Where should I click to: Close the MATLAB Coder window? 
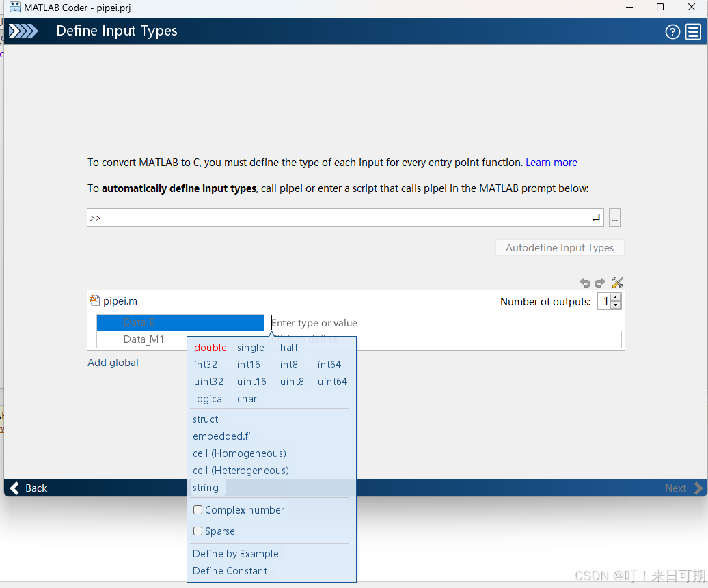coord(692,8)
